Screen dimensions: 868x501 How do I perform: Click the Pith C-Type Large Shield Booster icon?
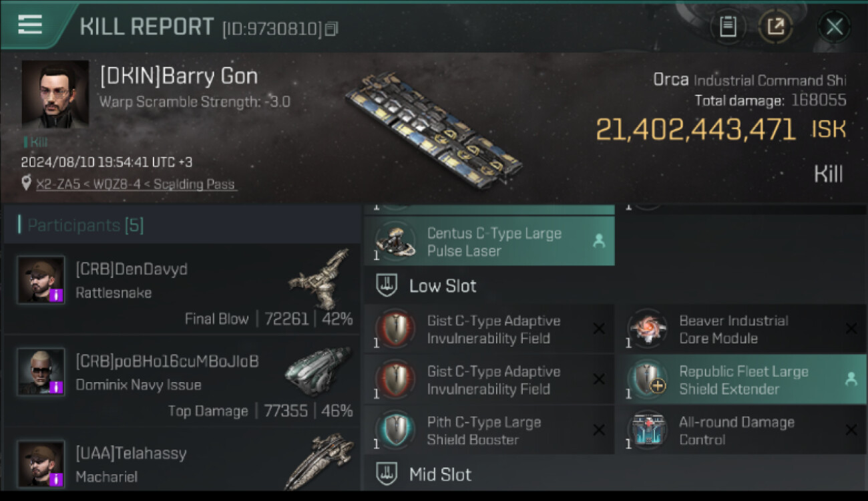(x=395, y=431)
